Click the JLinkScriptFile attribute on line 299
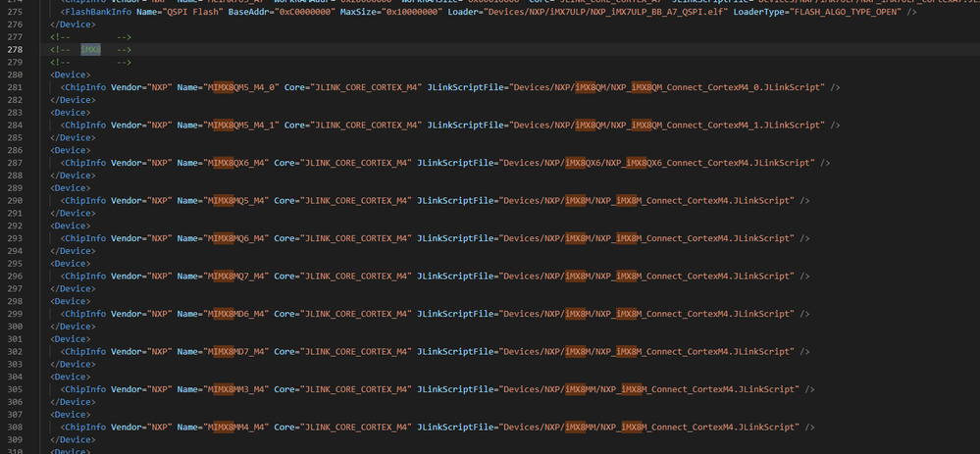Viewport: 980px width, 454px height. point(454,314)
